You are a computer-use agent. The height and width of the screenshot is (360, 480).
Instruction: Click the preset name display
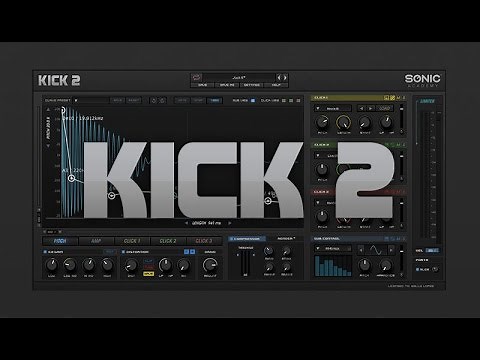coord(238,78)
